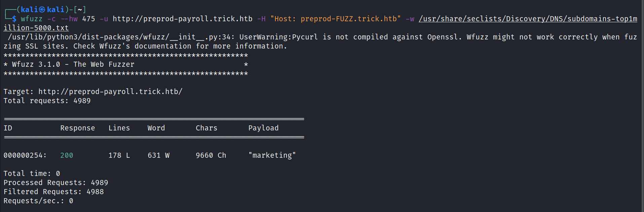This screenshot has height=212, width=644.
Task: Click the green 200 response code
Action: click(x=67, y=155)
